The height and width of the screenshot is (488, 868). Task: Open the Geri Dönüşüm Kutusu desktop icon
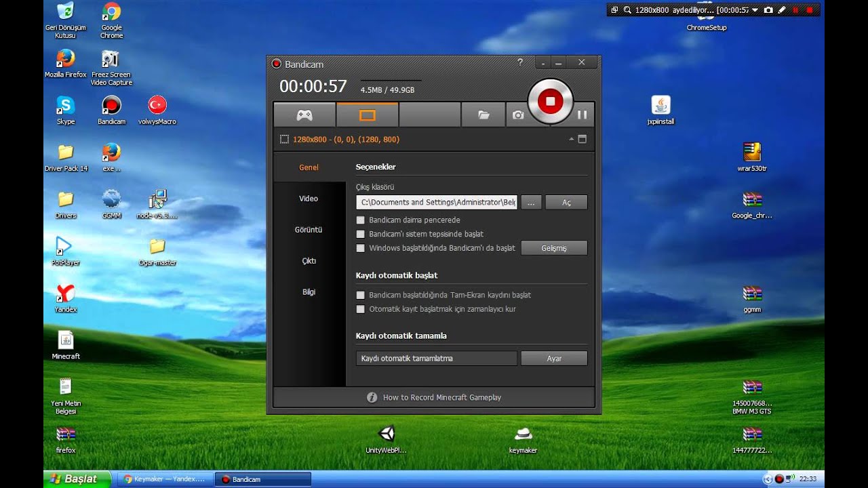coord(66,20)
